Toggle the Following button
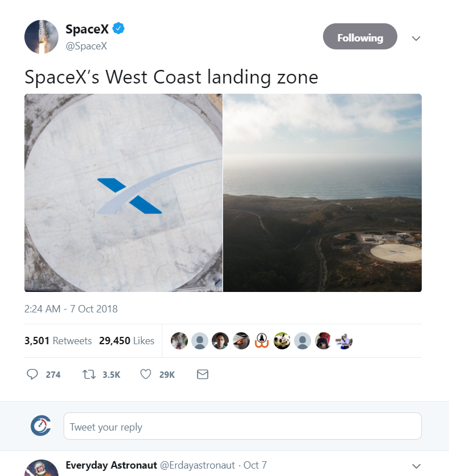The image size is (449, 476). click(360, 37)
